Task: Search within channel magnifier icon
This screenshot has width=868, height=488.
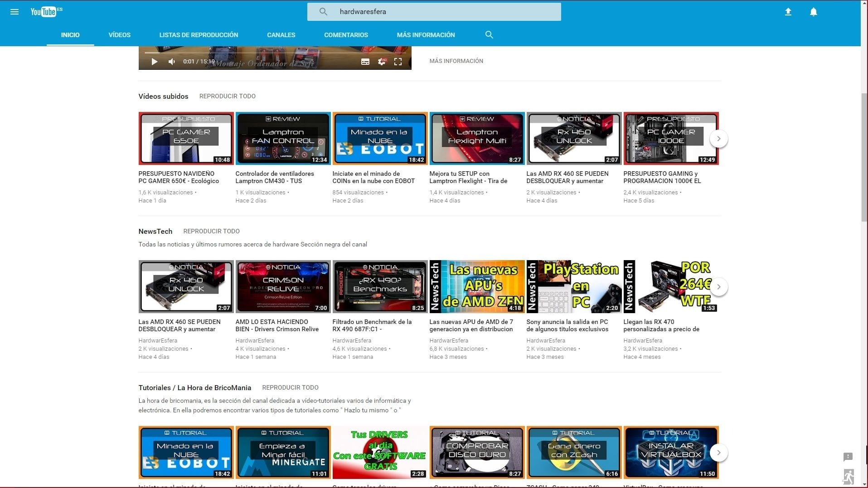Action: coord(489,35)
